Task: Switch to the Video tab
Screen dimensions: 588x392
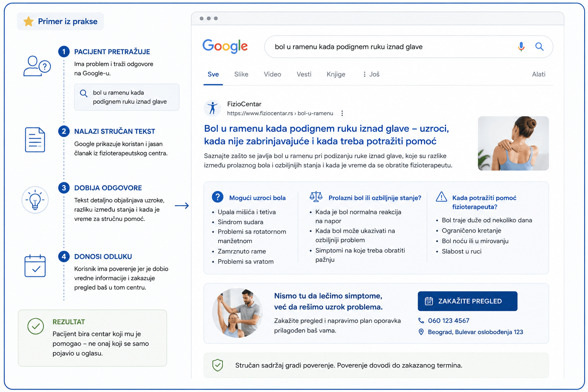Action: tap(273, 74)
